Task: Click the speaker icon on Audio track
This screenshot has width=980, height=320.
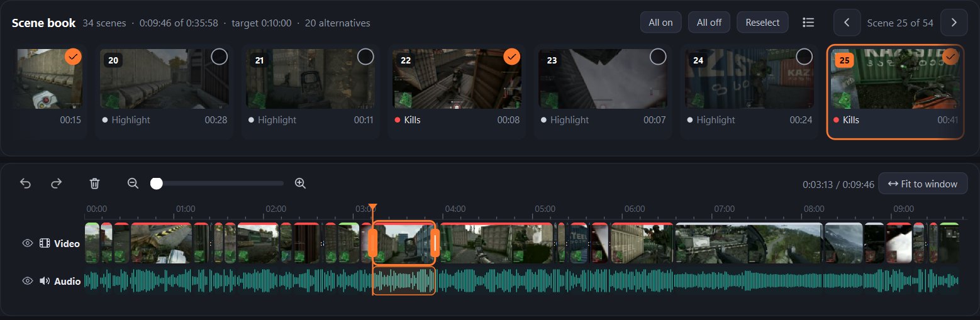Action: [x=45, y=281]
